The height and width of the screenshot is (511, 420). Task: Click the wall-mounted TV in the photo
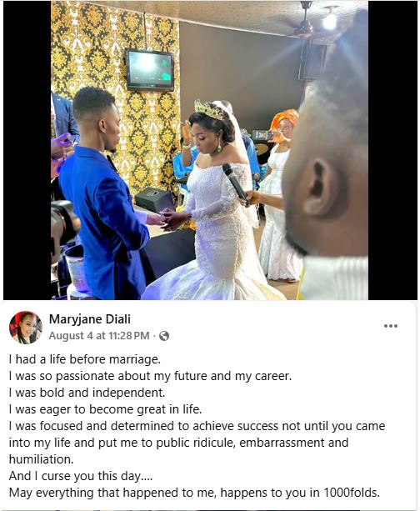pyautogui.click(x=149, y=69)
